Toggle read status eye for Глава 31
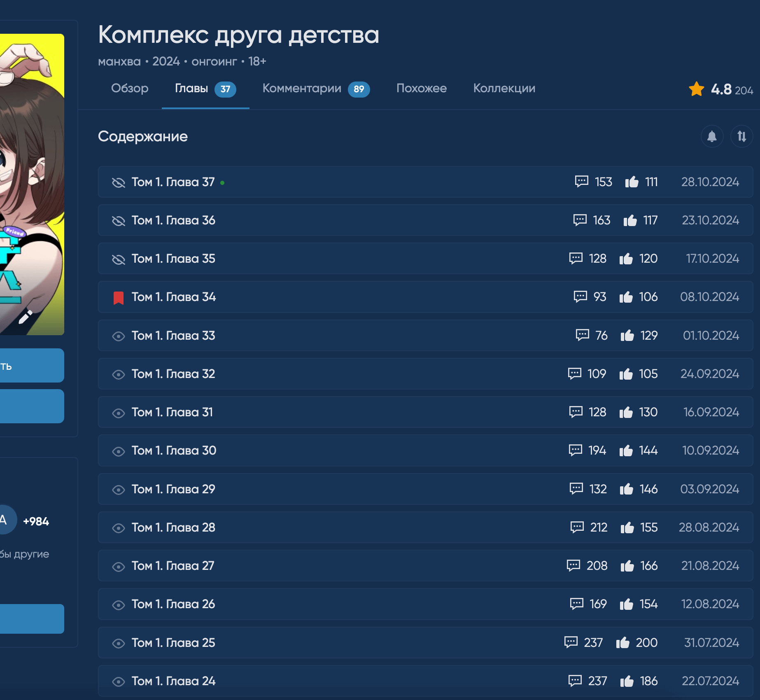Viewport: 760px width, 700px height. pos(119,413)
